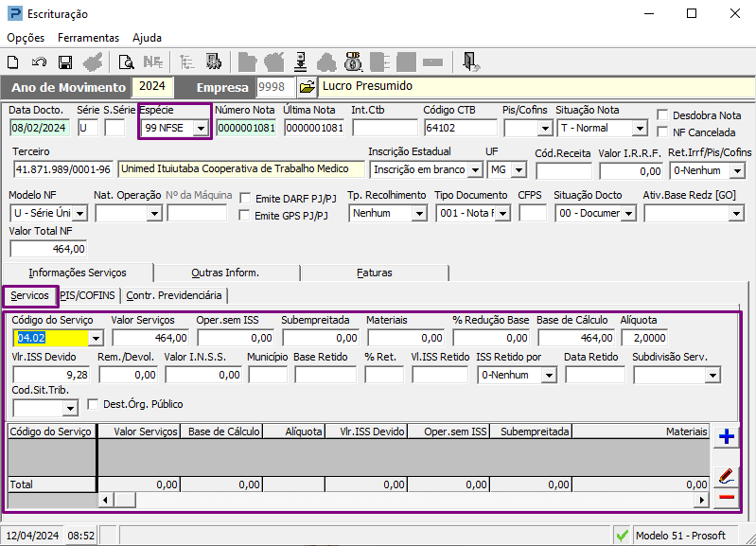The height and width of the screenshot is (546, 756).
Task: Click the exit door icon in toolbar
Action: tap(471, 62)
